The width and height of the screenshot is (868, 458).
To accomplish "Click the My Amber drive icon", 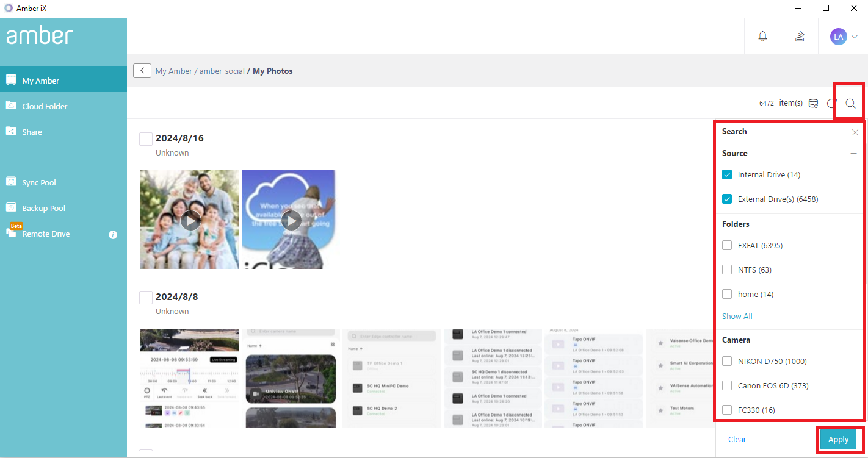I will coord(11,80).
